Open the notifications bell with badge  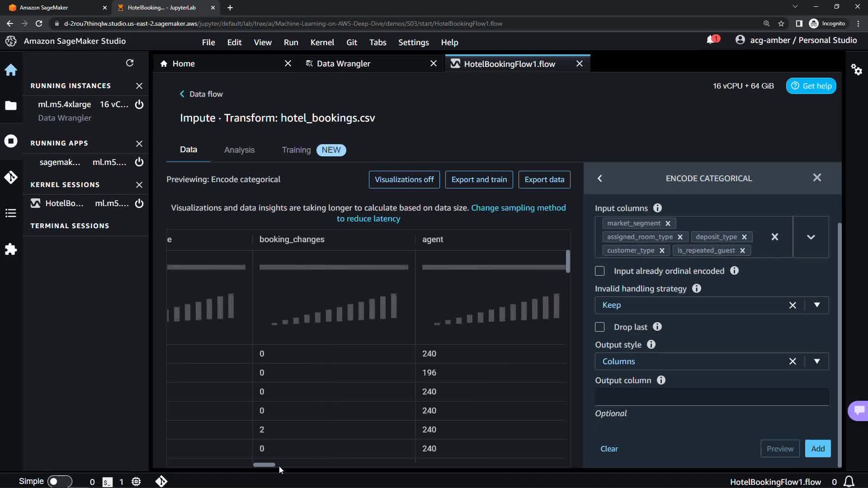point(712,40)
